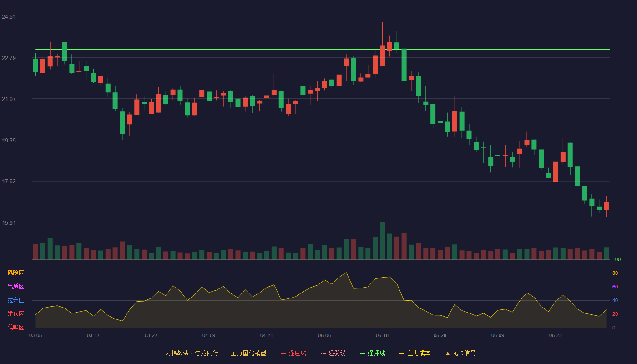This screenshot has height=364, width=637.
Task: Click the 40 indicator axis label
Action: click(615, 300)
